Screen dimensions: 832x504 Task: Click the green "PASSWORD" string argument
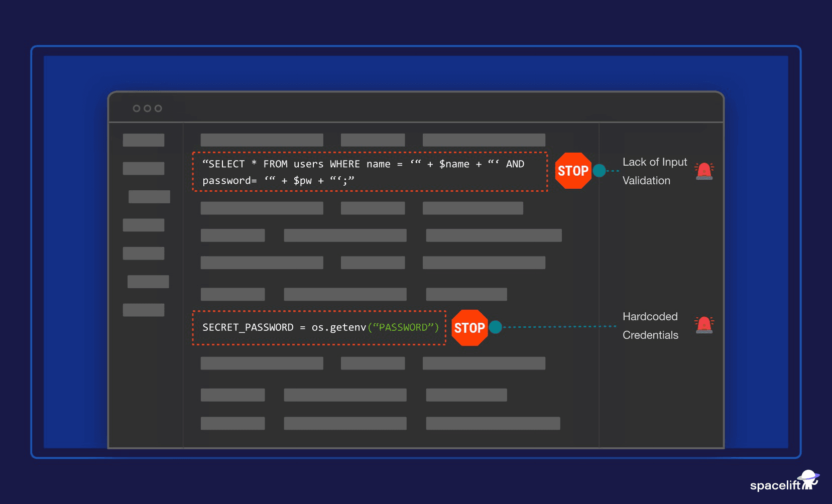[403, 328]
